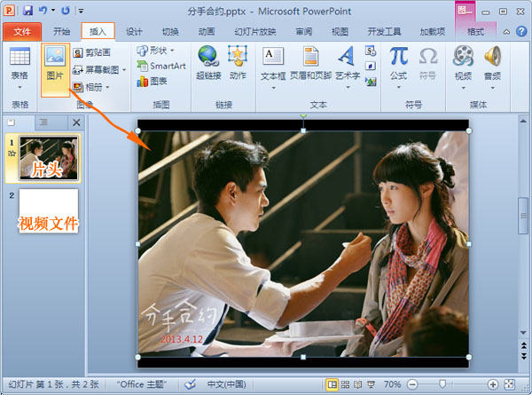Image resolution: width=532 pixels, height=395 pixels.
Task: Insert an equation with 公式
Action: [x=399, y=68]
